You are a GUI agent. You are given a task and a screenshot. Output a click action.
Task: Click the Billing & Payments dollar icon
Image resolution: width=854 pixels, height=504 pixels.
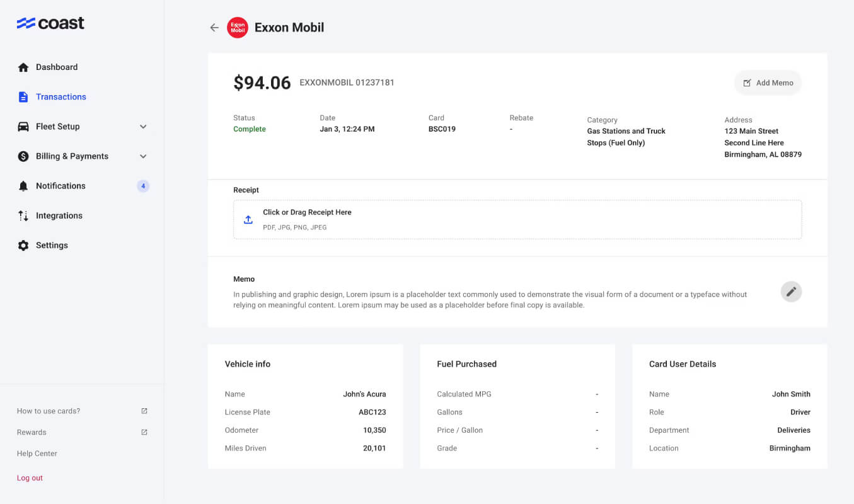[x=23, y=156]
